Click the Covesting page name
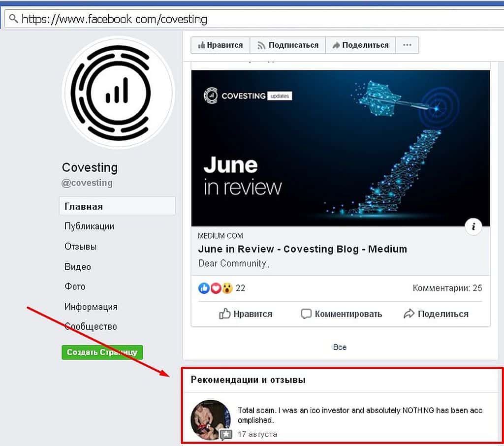The width and height of the screenshot is (504, 446). coord(90,167)
